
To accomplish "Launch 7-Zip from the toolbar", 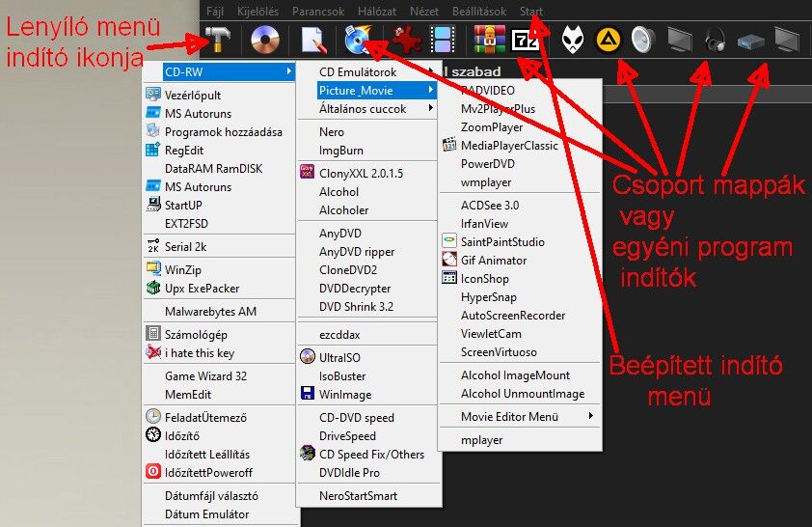I will click(x=525, y=40).
